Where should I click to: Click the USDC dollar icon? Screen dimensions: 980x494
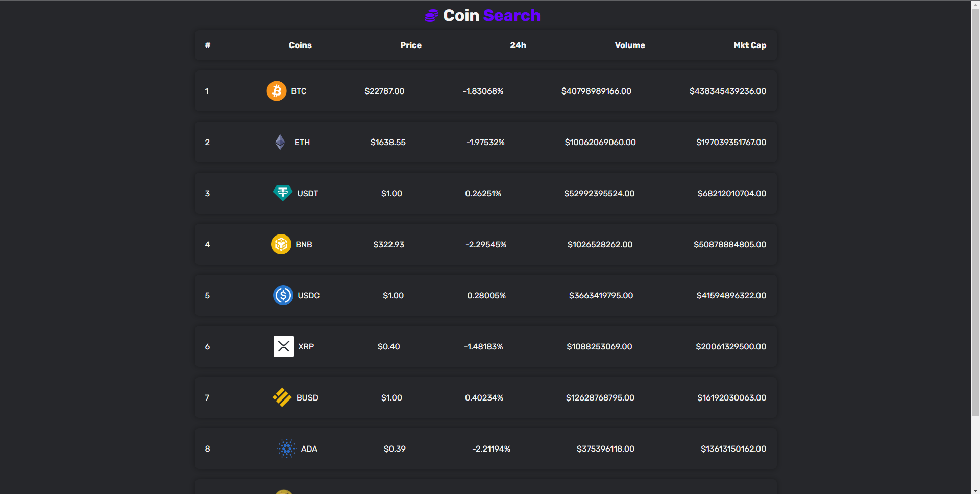point(283,295)
